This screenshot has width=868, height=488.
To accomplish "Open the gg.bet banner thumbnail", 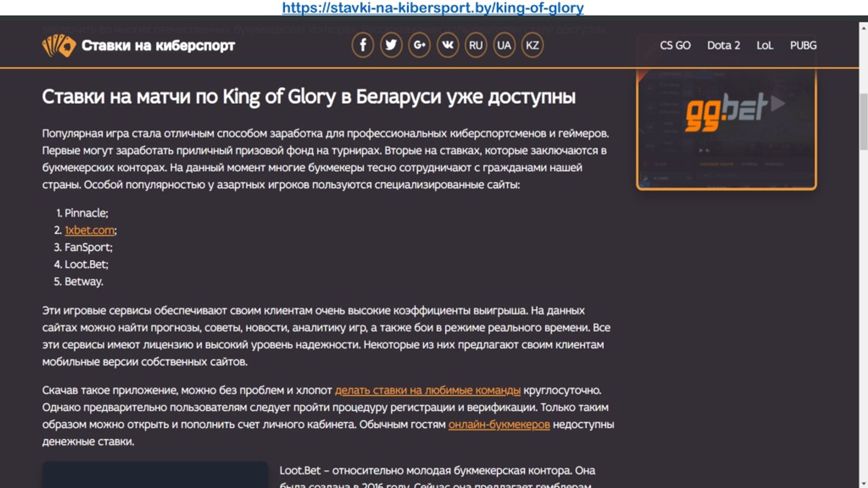I will 727,129.
